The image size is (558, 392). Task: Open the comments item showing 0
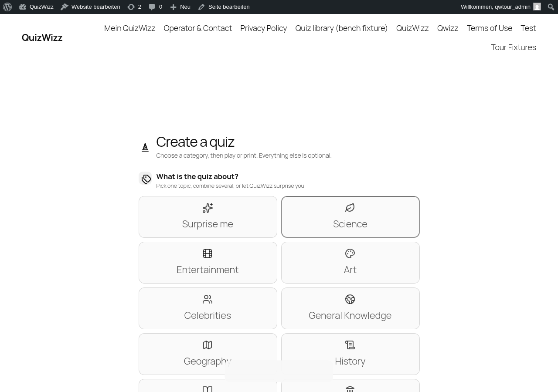(156, 7)
